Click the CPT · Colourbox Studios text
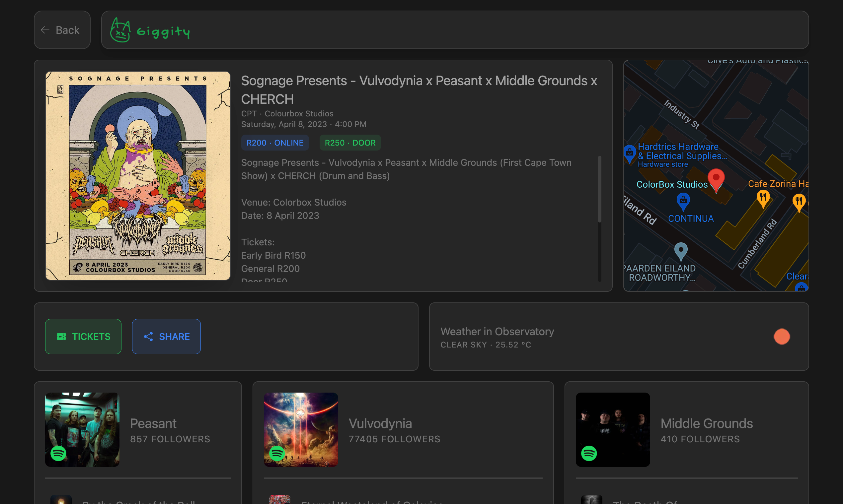843x504 pixels. [x=287, y=113]
